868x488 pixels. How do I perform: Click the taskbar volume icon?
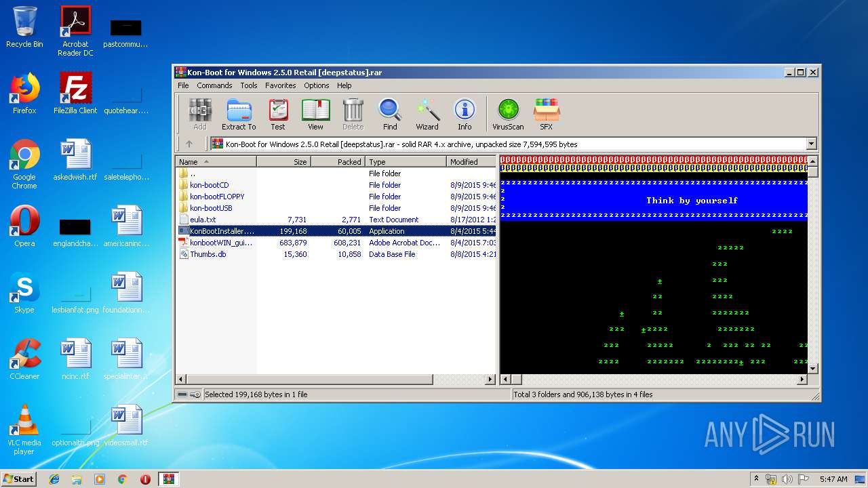787,479
